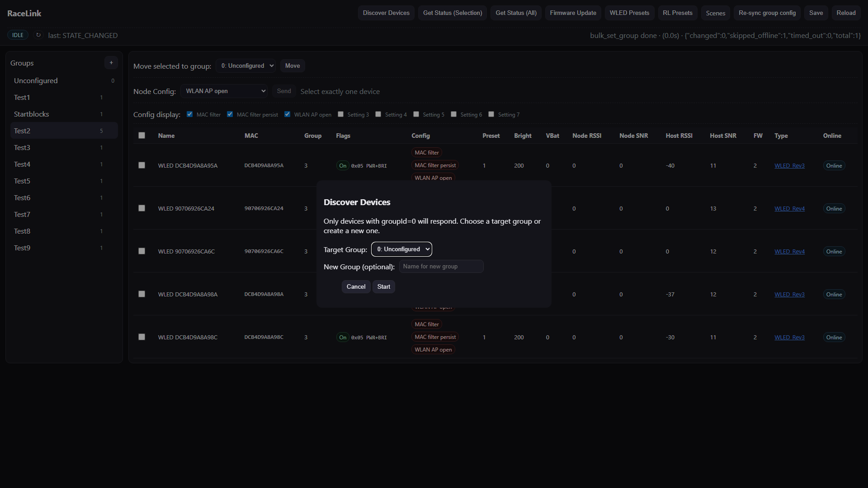Toggle WLAN AP open display checkbox
The width and height of the screenshot is (868, 488).
288,114
